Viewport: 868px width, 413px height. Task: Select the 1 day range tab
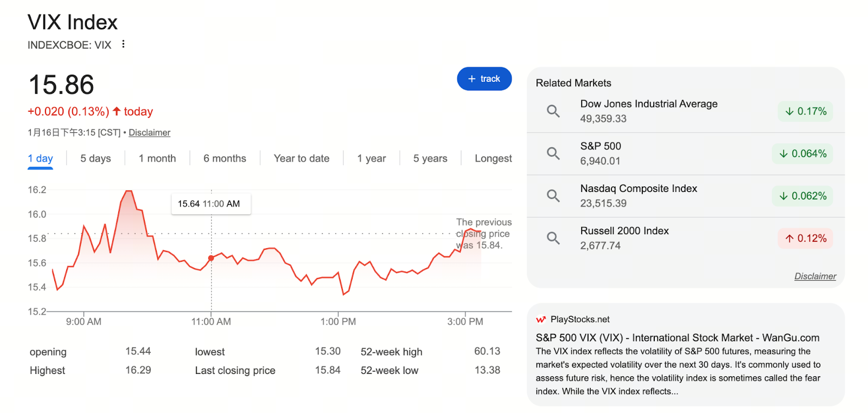[40, 158]
